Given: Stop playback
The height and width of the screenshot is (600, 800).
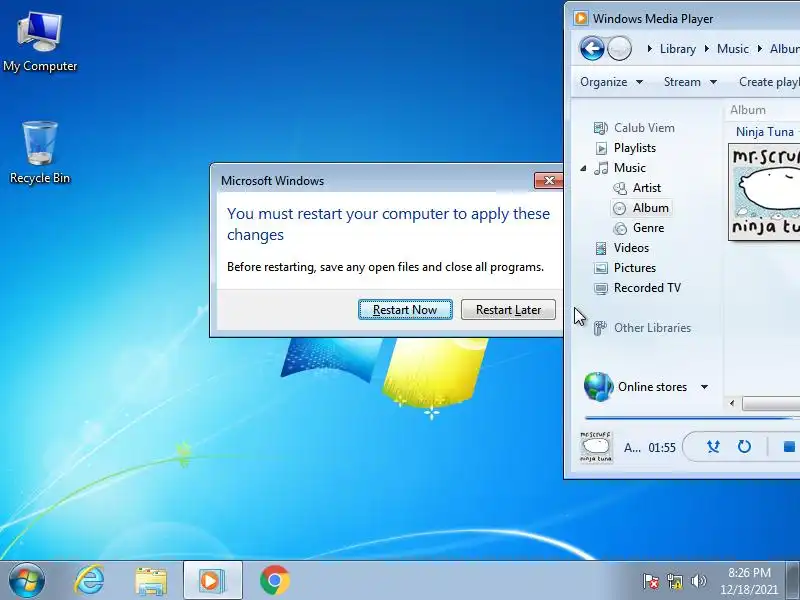Looking at the screenshot, I should click(x=789, y=447).
